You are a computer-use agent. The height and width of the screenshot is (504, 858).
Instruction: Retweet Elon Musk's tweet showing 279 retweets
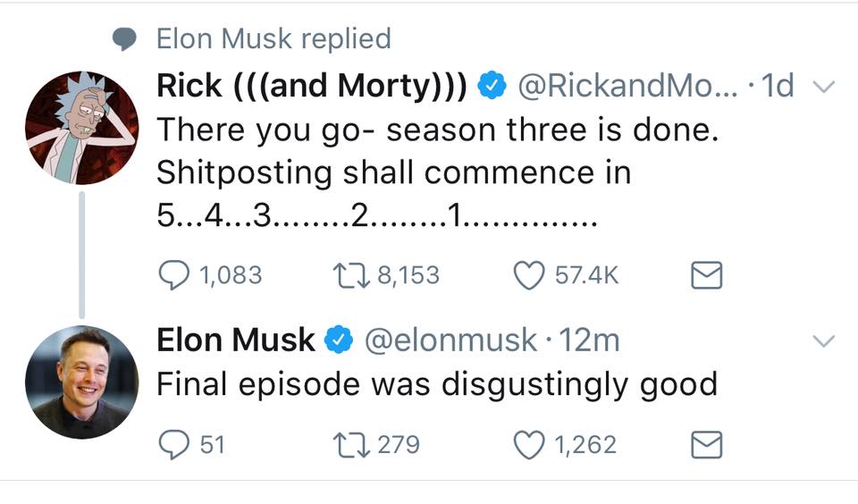click(x=350, y=444)
